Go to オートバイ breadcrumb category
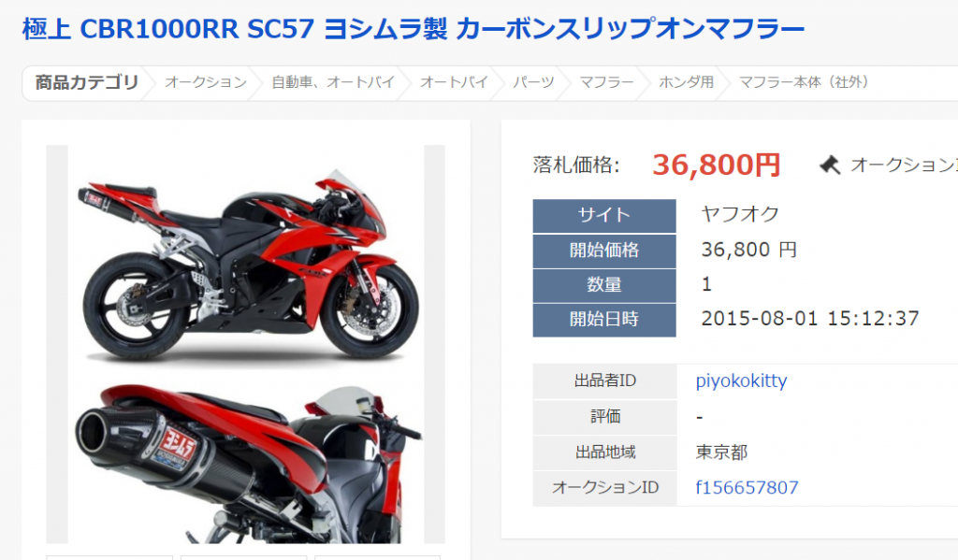This screenshot has width=958, height=560. point(454,82)
